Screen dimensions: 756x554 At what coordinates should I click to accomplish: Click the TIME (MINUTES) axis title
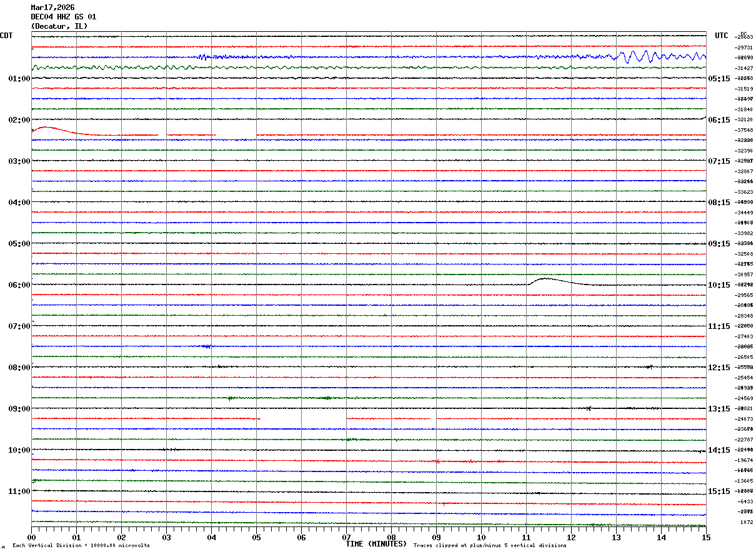click(x=376, y=544)
